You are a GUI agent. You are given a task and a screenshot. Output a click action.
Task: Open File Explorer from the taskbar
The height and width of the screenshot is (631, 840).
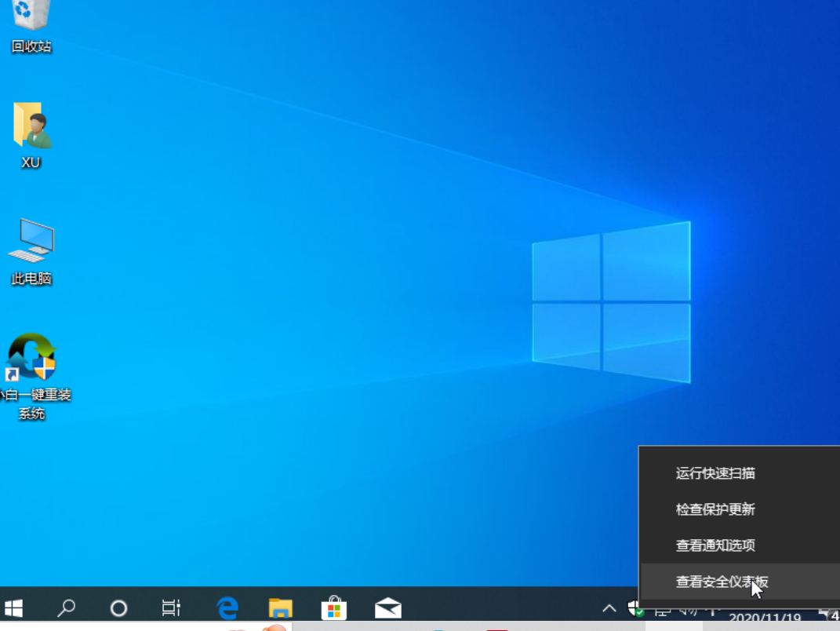pos(280,607)
